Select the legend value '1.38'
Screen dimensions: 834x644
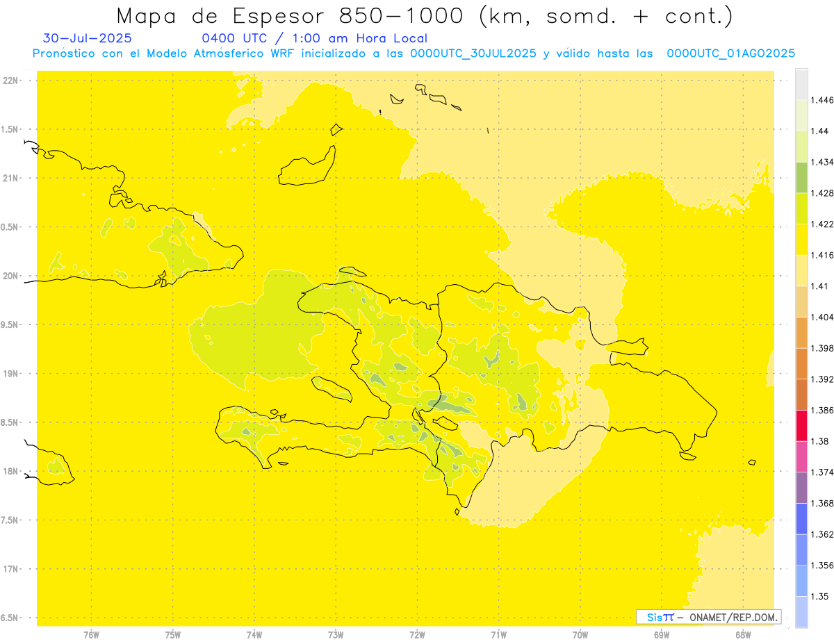[820, 441]
